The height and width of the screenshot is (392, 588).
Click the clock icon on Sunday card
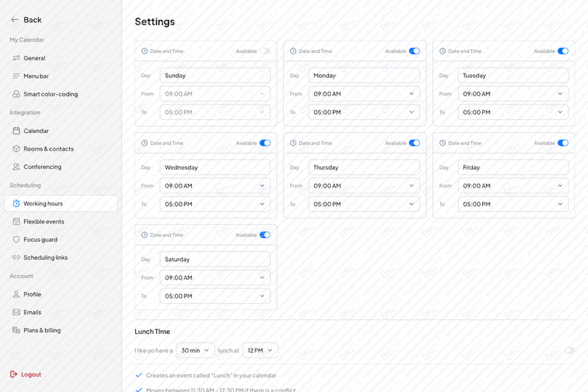pos(144,51)
